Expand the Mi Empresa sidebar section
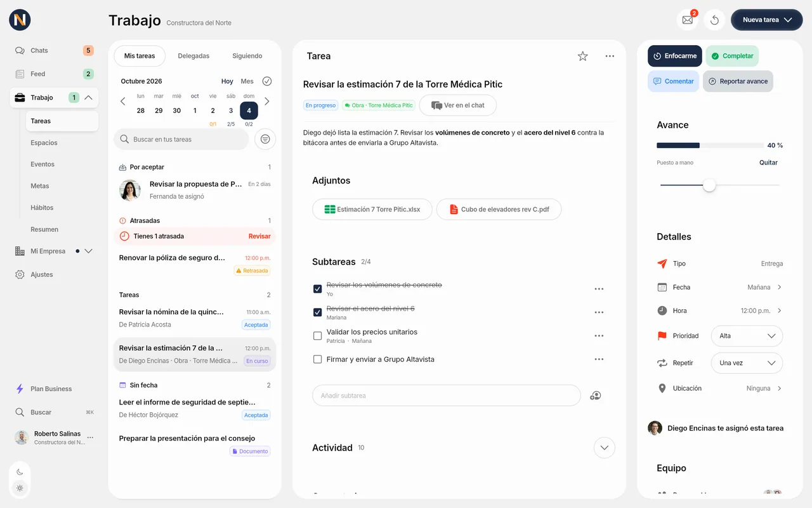The height and width of the screenshot is (508, 812). coord(88,251)
